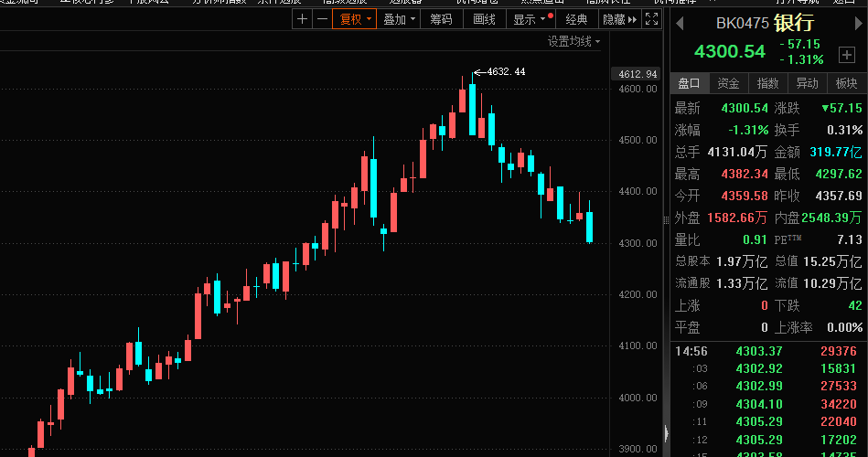Click 涨跌 ▼57.15 value
This screenshot has height=457, width=868.
(842, 109)
